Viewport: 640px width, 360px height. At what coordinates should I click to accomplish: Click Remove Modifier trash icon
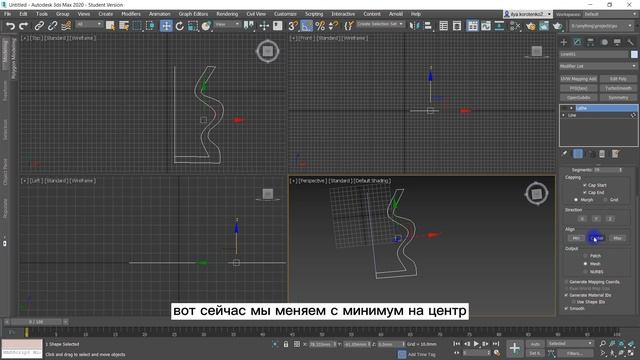click(x=602, y=154)
